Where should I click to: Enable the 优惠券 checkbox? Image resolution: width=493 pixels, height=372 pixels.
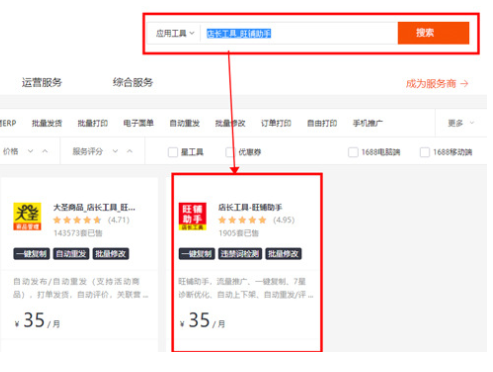[230, 152]
